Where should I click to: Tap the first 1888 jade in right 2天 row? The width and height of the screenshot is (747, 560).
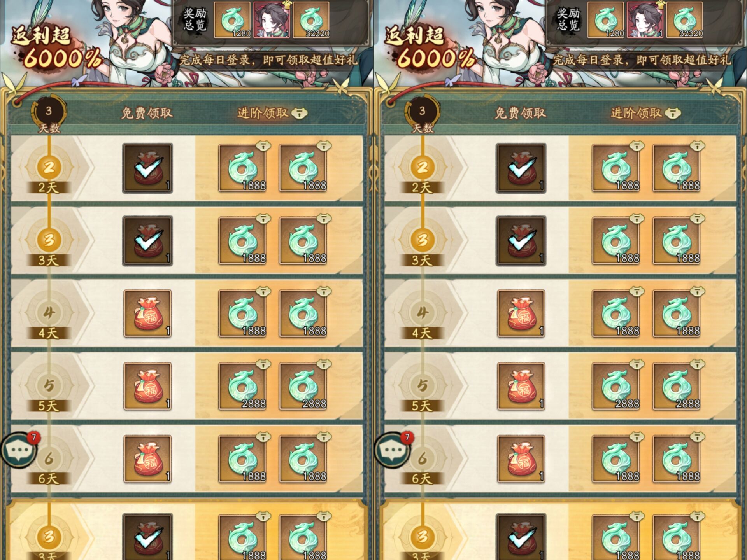pyautogui.click(x=616, y=168)
